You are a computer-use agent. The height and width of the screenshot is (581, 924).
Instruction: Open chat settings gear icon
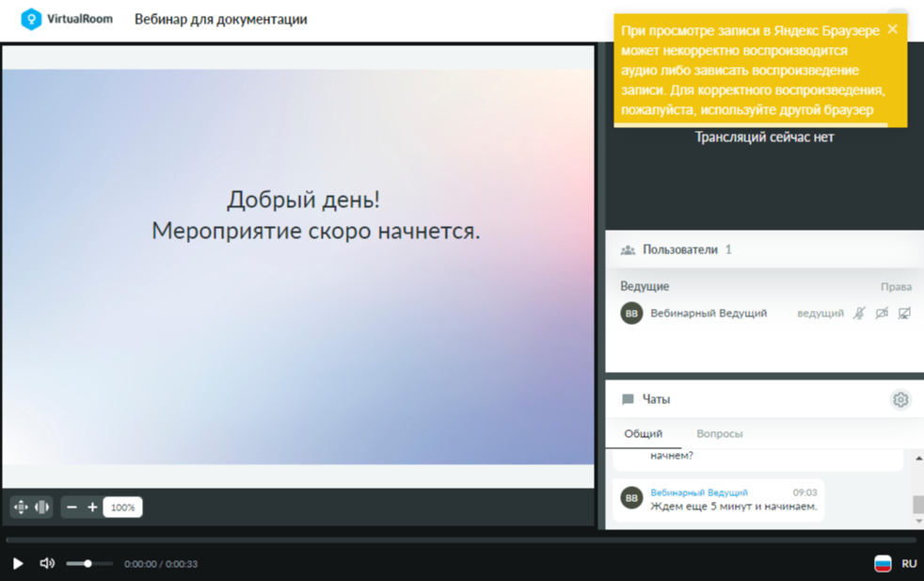[x=900, y=400]
